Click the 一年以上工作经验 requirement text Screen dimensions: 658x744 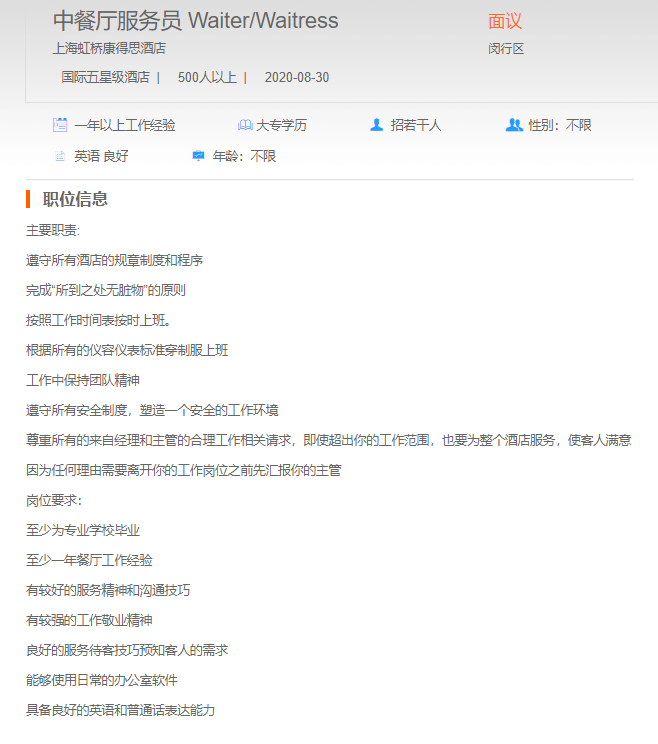tap(125, 125)
